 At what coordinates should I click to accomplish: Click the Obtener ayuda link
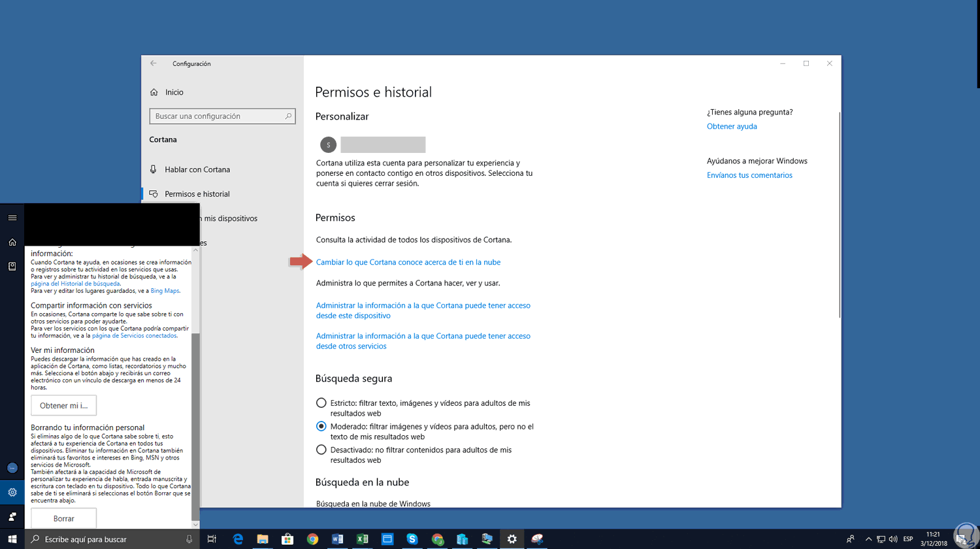click(732, 126)
